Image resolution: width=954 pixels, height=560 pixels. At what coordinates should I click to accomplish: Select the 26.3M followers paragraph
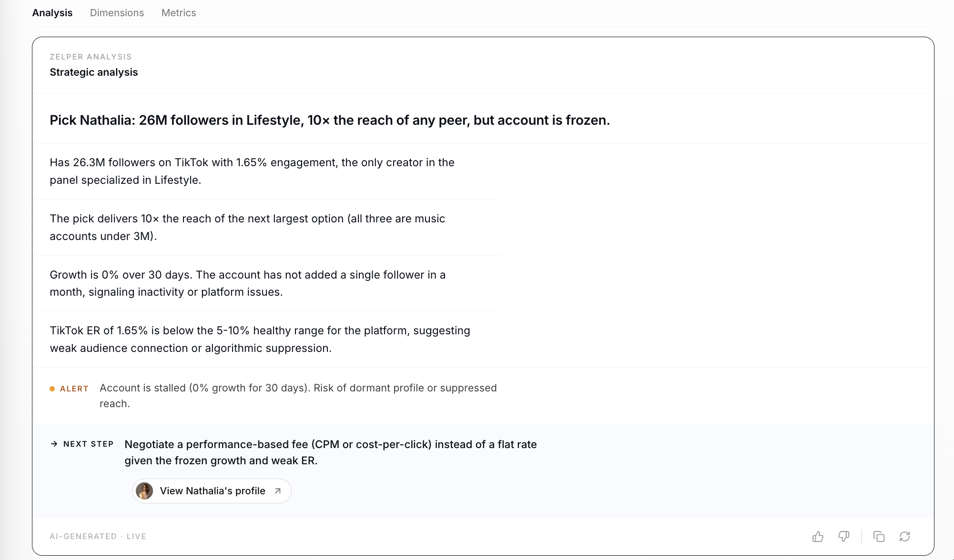point(252,171)
